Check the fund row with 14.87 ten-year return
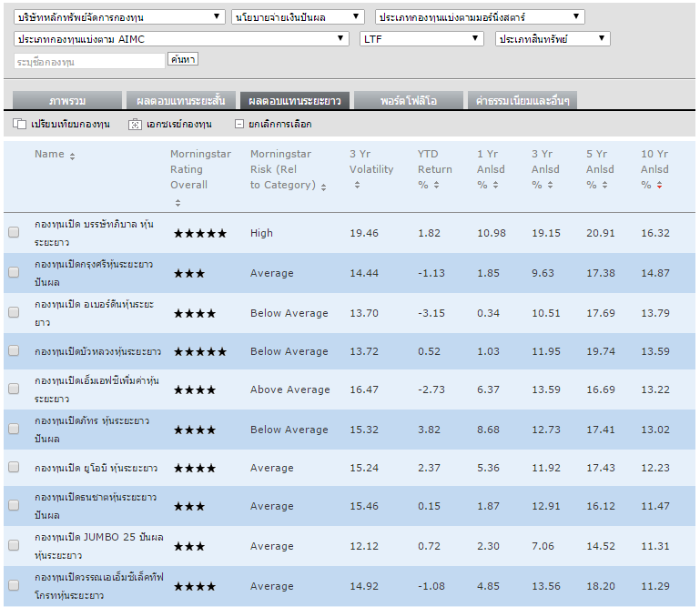Image resolution: width=700 pixels, height=607 pixels. pyautogui.click(x=14, y=272)
